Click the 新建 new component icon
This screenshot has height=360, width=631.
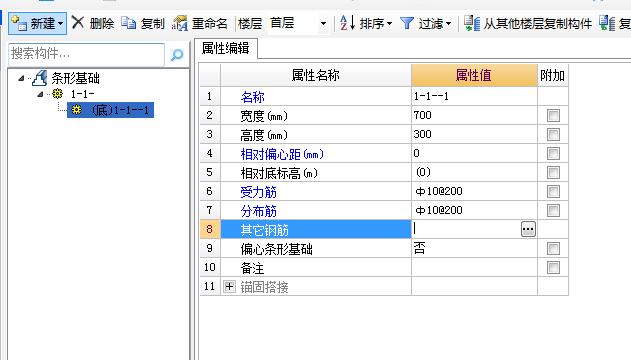pos(19,23)
